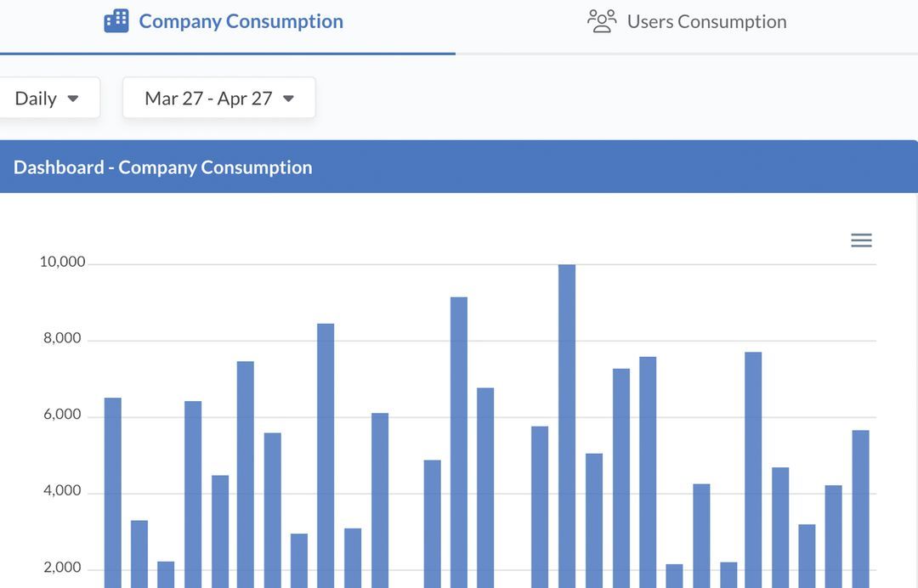Click the Dashboard - Company Consumption header title
The height and width of the screenshot is (588, 918).
(163, 167)
